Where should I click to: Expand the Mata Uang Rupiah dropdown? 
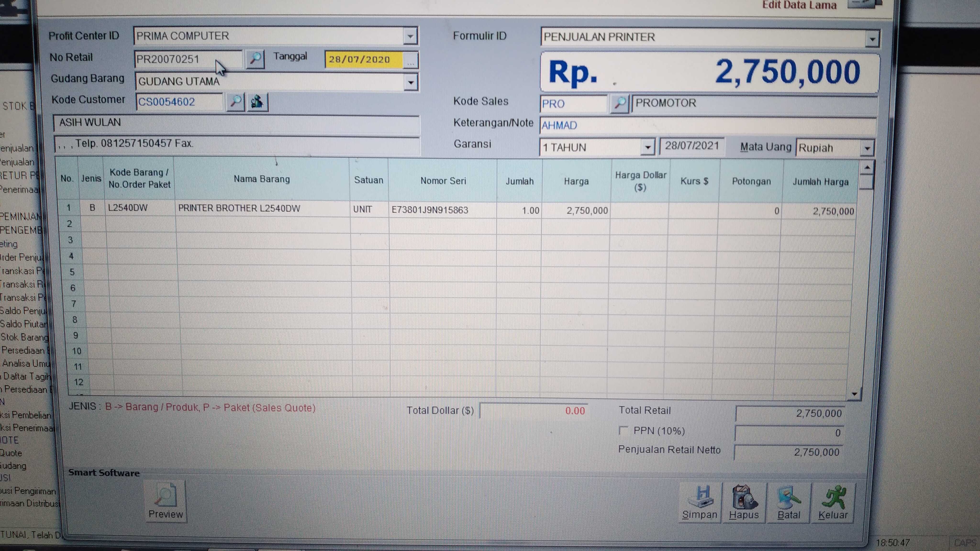coord(867,148)
